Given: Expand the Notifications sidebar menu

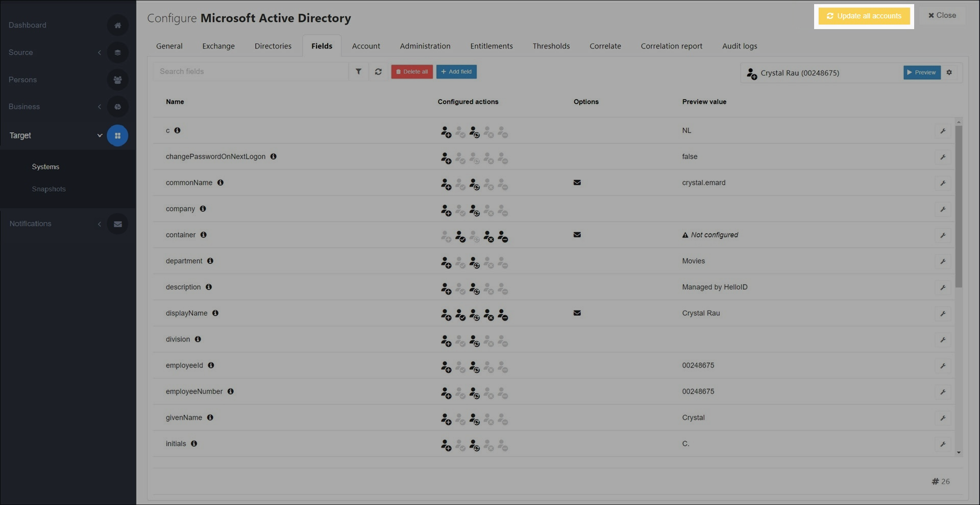Looking at the screenshot, I should coord(100,224).
